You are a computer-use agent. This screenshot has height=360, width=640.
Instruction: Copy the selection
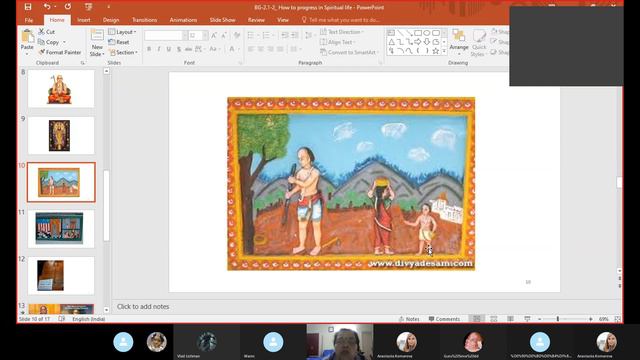click(x=49, y=42)
